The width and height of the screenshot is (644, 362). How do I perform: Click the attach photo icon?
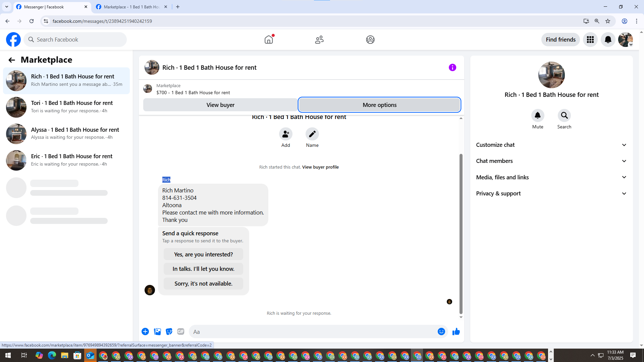tap(157, 332)
